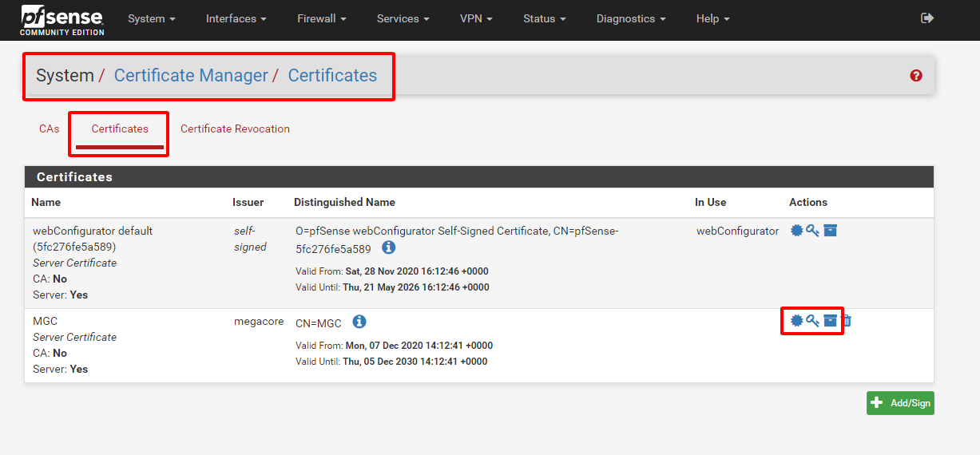The image size is (980, 455).
Task: Click 'CN=MGC' distinguished name text
Action: (x=319, y=323)
